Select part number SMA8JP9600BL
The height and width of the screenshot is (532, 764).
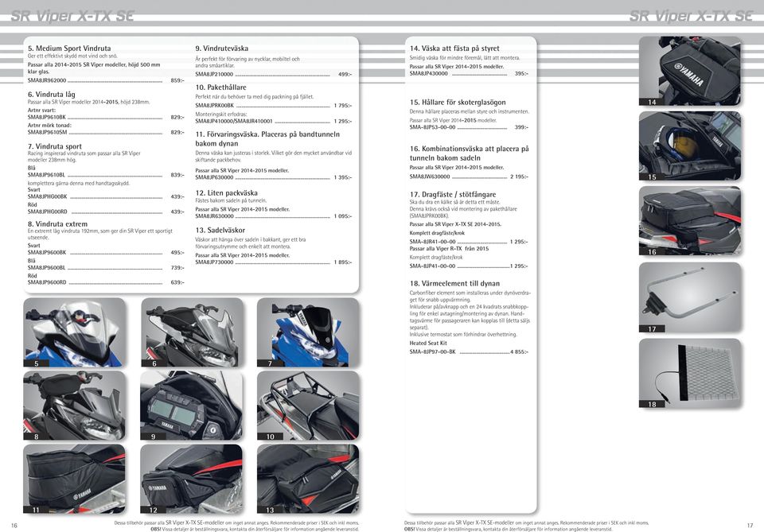coord(46,268)
